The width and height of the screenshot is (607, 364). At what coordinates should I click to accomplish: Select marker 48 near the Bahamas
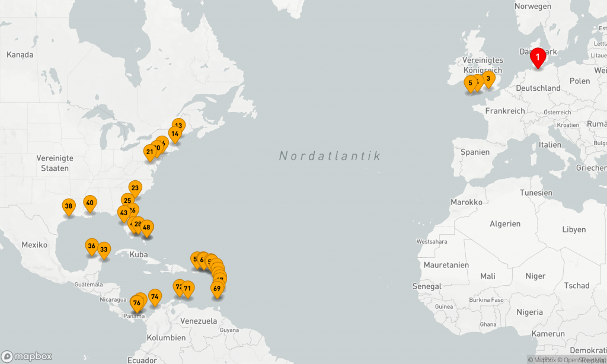coord(147,227)
